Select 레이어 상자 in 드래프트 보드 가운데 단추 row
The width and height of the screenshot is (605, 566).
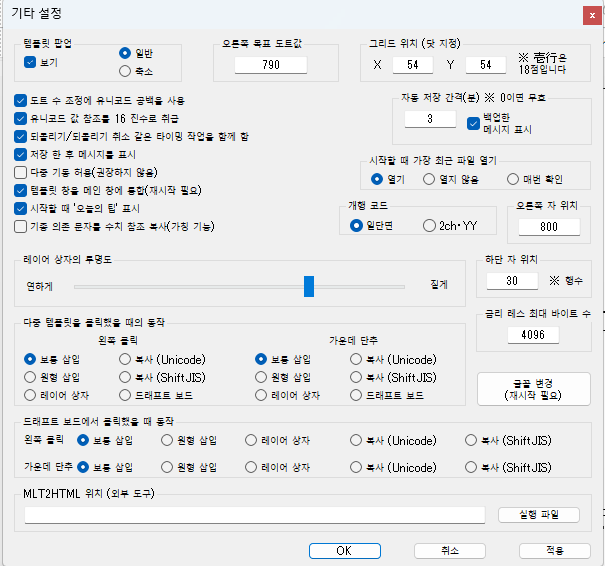pyautogui.click(x=251, y=467)
